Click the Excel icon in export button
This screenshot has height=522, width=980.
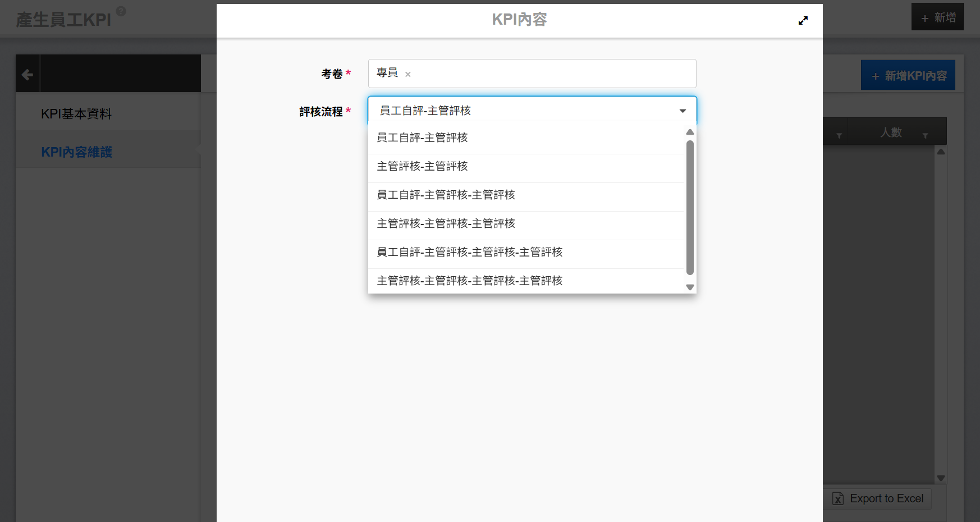coord(838,498)
